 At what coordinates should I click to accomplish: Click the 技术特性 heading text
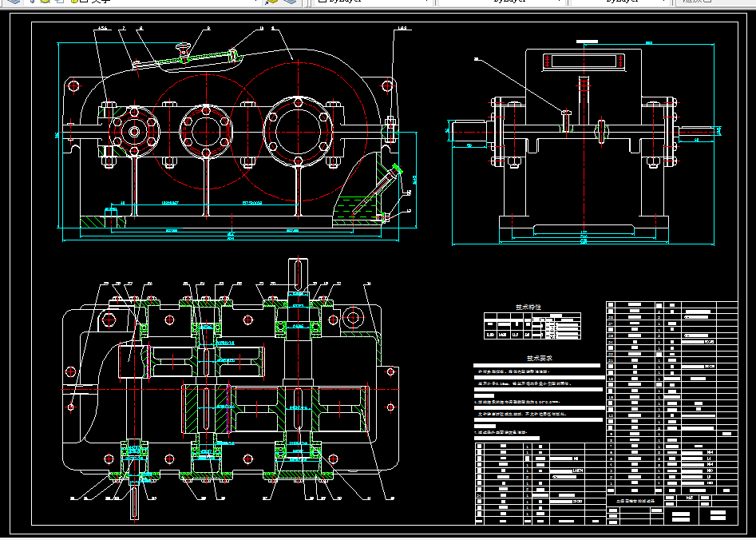tap(528, 307)
